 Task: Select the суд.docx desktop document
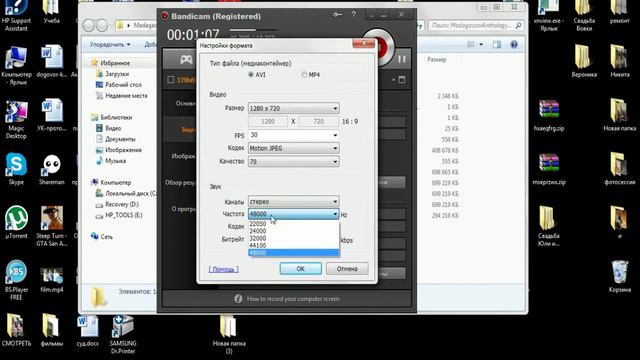point(87,331)
